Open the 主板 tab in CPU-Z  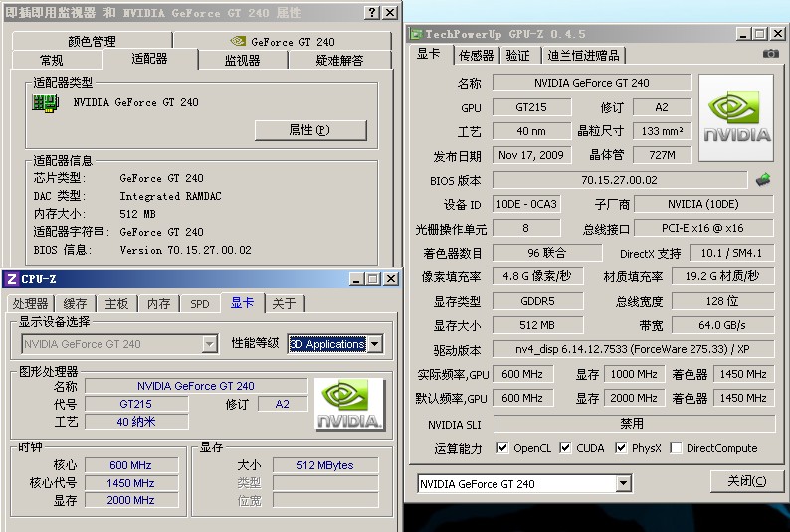tap(116, 303)
